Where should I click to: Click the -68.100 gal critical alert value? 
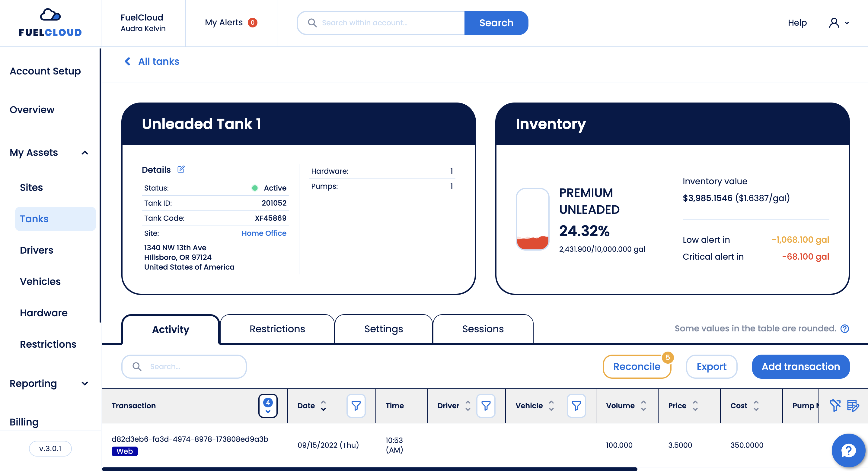(805, 257)
